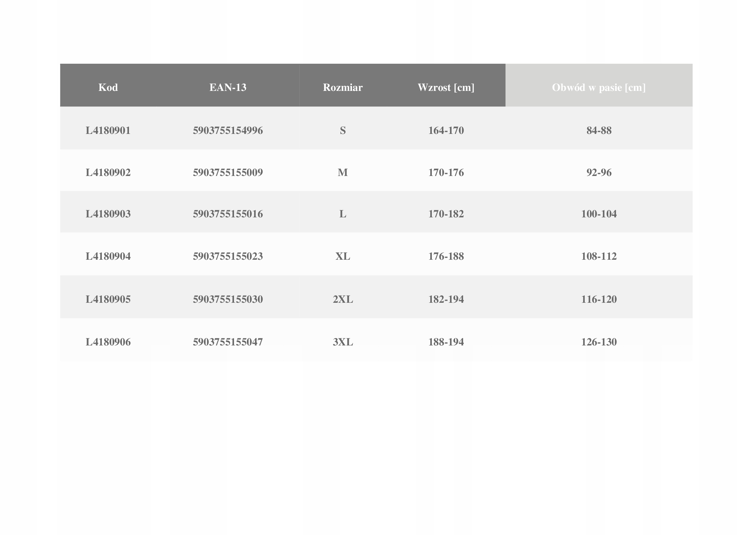
Task: Click the EAN-13 column header
Action: pyautogui.click(x=228, y=87)
